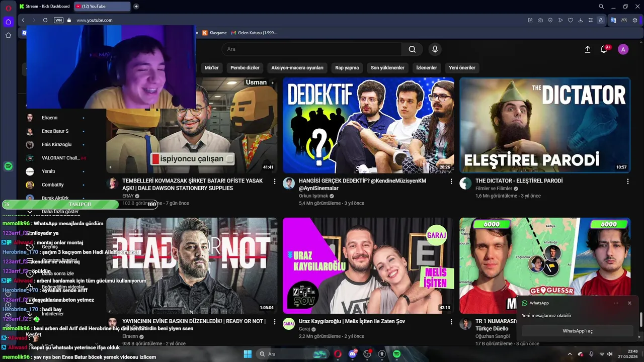Reload the YouTube page
Screen dimensions: 644x362
coord(45,20)
